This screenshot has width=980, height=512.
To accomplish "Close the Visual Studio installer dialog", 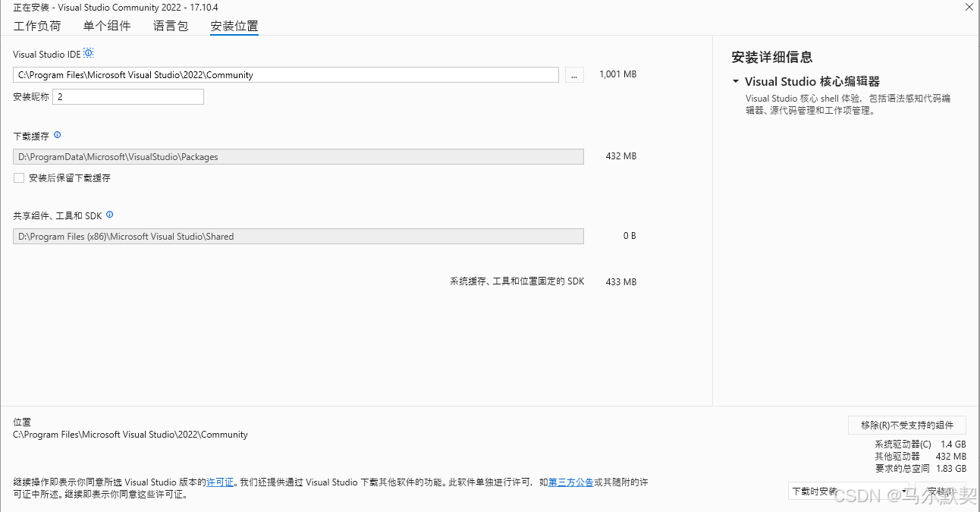I will (x=969, y=7).
